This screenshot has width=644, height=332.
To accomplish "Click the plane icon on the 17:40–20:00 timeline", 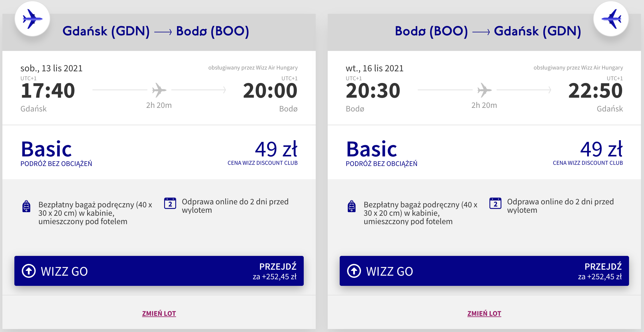I will tap(159, 90).
